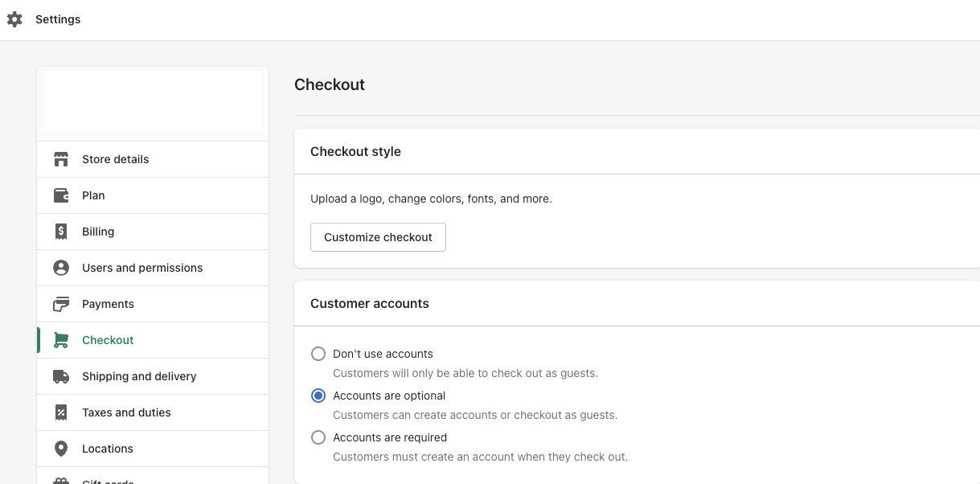
Task: Click the storefront icon beside Store details
Action: click(61, 158)
